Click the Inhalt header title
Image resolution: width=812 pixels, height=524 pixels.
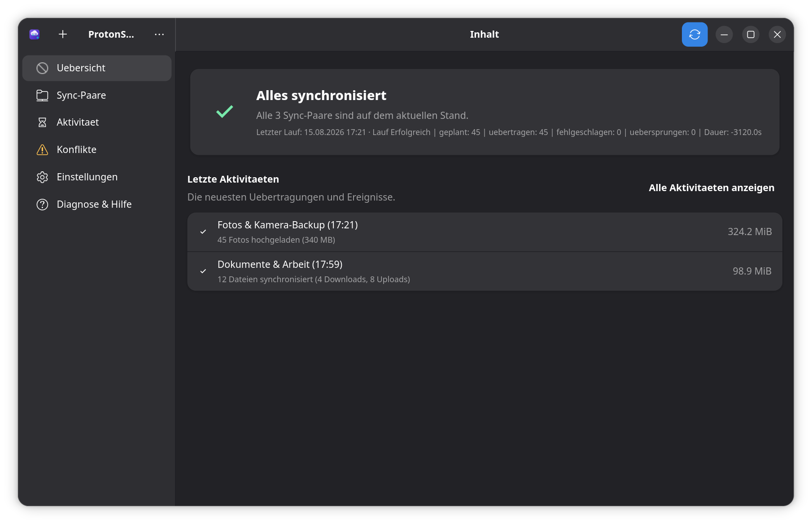pyautogui.click(x=485, y=35)
